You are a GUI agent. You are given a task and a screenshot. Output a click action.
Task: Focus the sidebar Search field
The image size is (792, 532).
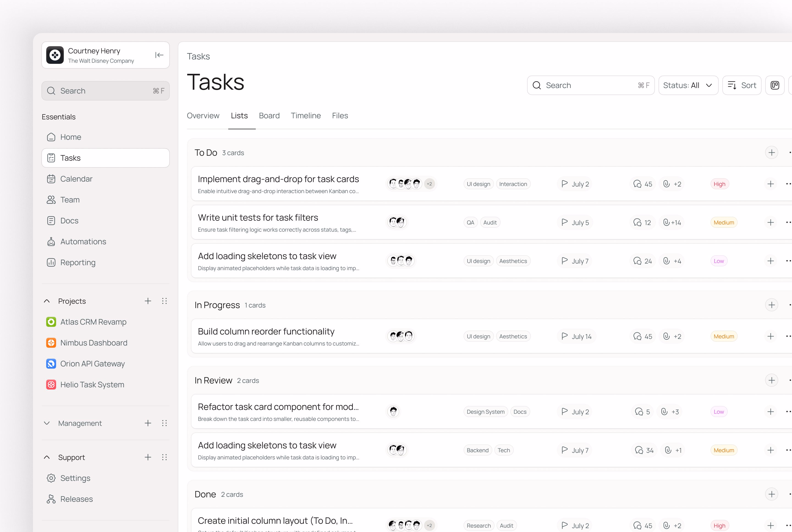[x=106, y=91]
